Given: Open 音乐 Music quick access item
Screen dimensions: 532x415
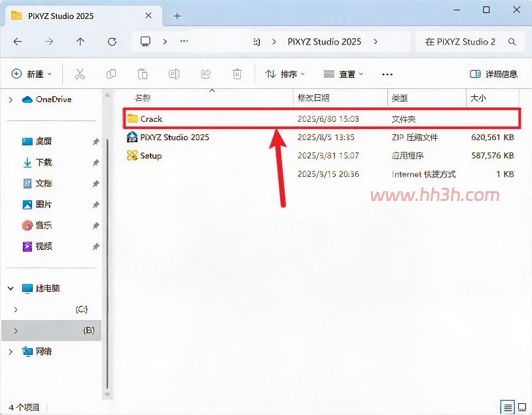Looking at the screenshot, I should tap(37, 225).
